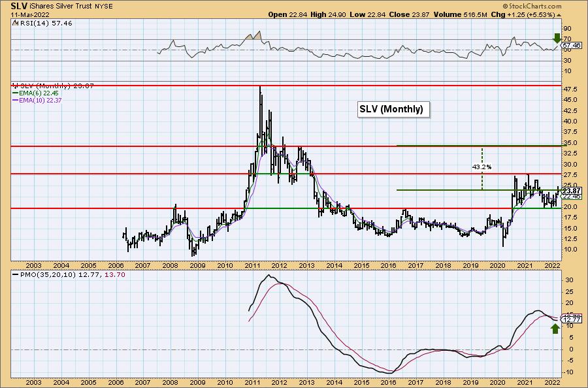Click the 27.5 price axis label

click(570, 175)
